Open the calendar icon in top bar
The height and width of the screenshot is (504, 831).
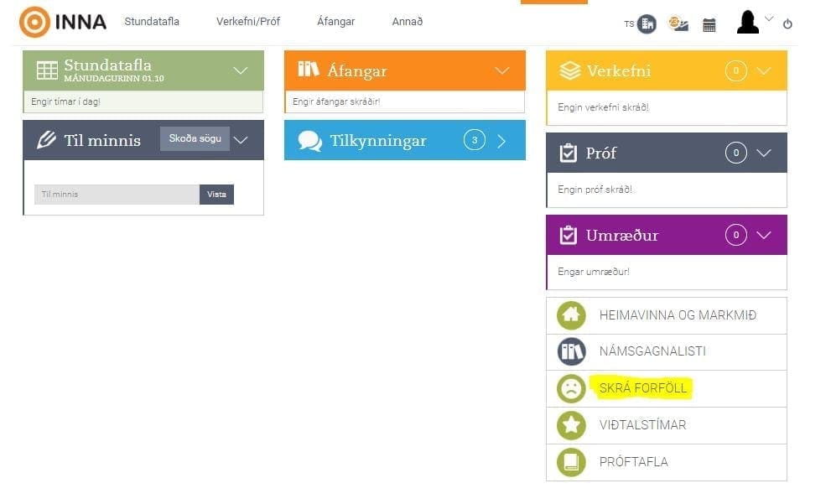[709, 25]
